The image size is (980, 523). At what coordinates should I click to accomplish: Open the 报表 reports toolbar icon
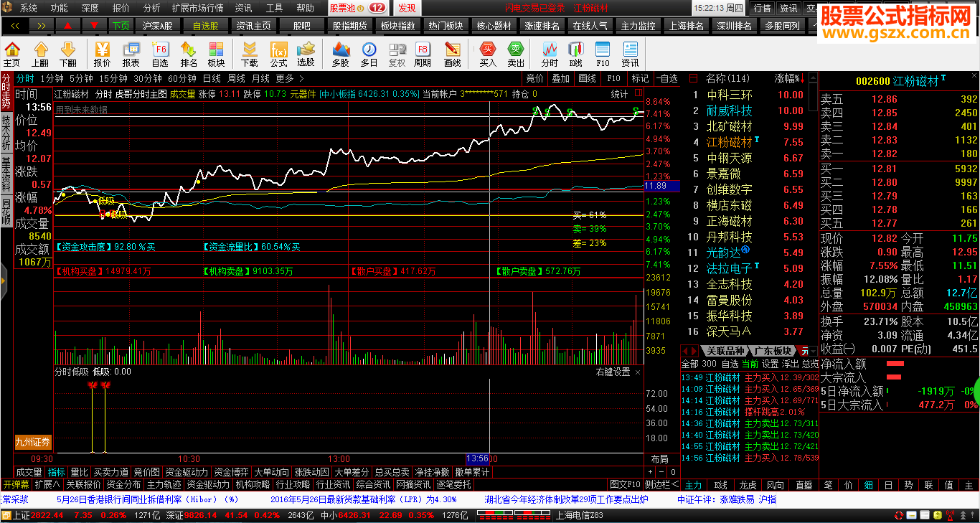coord(131,54)
